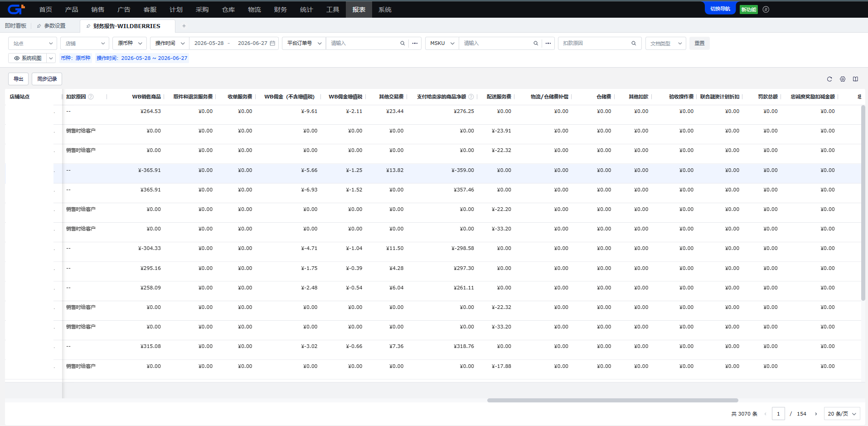Focus the 平台订单号 search input
The image size is (868, 426).
[363, 43]
